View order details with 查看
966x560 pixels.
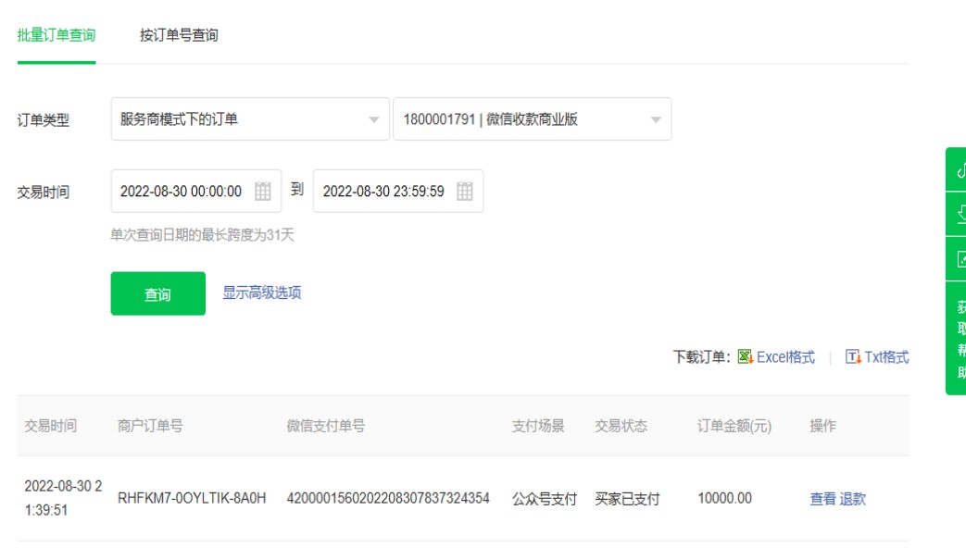pos(822,499)
